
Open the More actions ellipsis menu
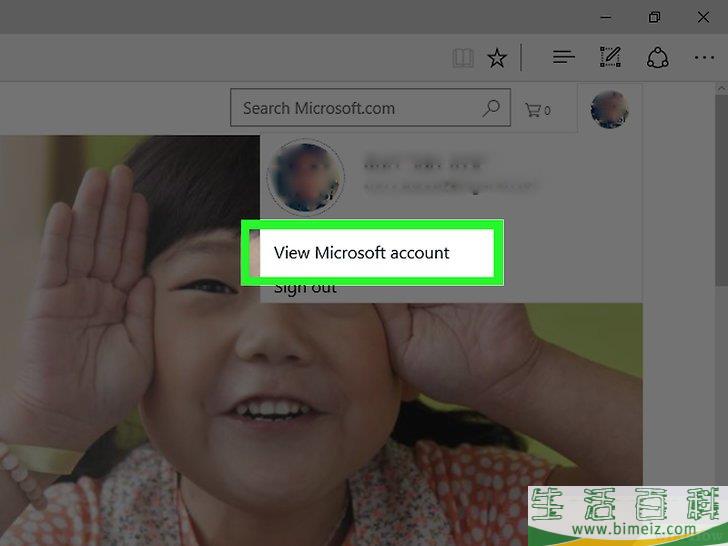coord(704,58)
